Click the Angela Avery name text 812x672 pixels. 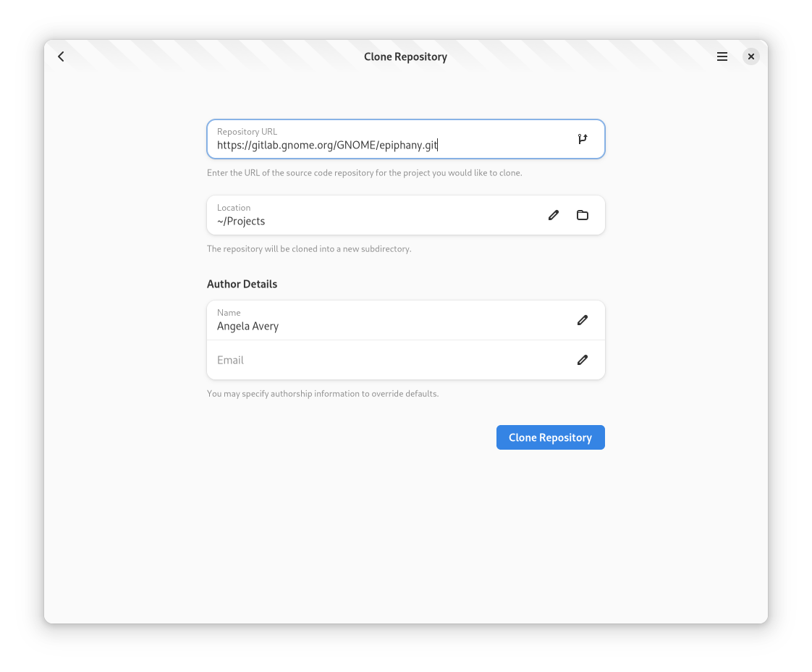[248, 327]
